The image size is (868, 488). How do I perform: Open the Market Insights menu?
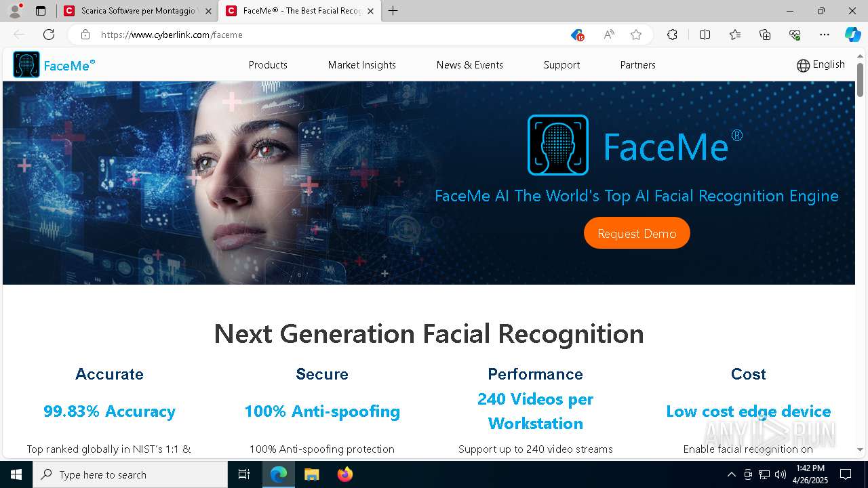pyautogui.click(x=362, y=65)
